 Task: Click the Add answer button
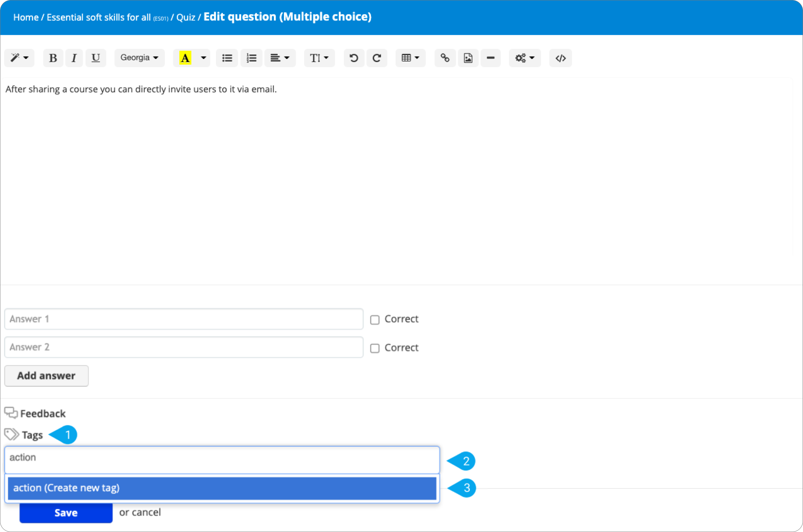(x=46, y=376)
